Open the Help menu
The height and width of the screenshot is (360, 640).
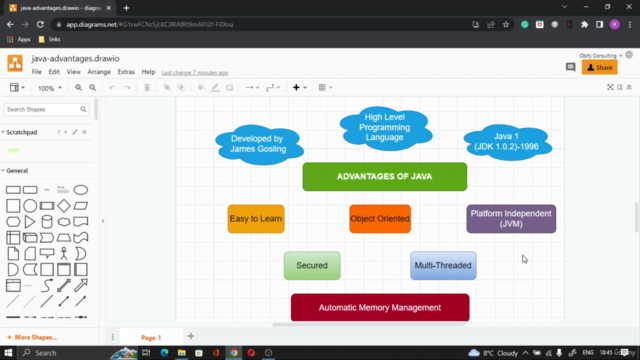point(149,72)
